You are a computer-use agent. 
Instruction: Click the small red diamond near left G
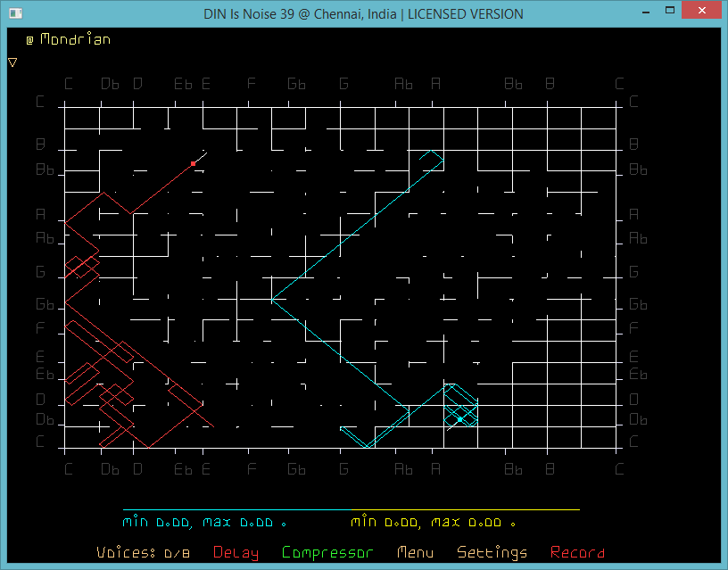[x=80, y=266]
